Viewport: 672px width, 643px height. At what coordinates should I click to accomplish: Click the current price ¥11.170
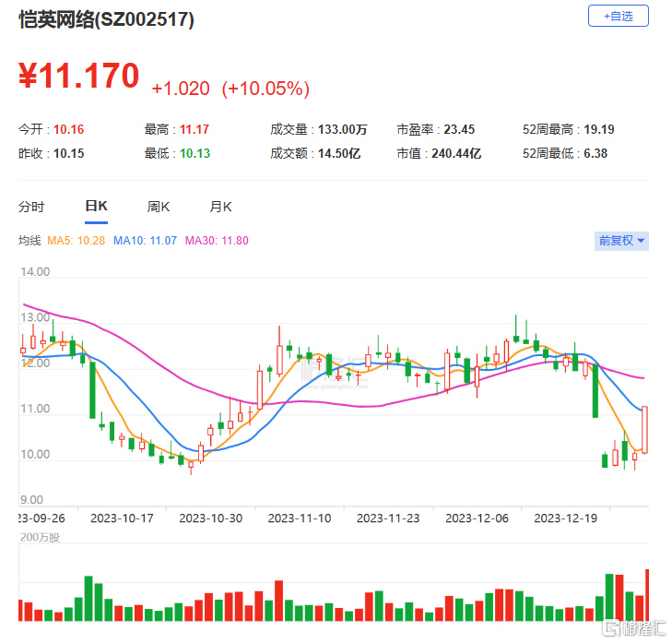(79, 76)
